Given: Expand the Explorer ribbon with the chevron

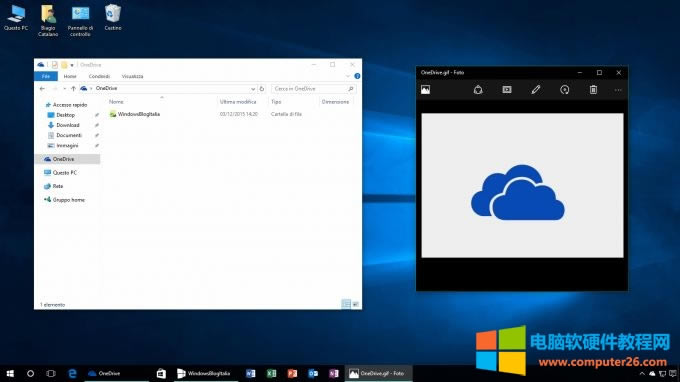Looking at the screenshot, I should pos(347,76).
